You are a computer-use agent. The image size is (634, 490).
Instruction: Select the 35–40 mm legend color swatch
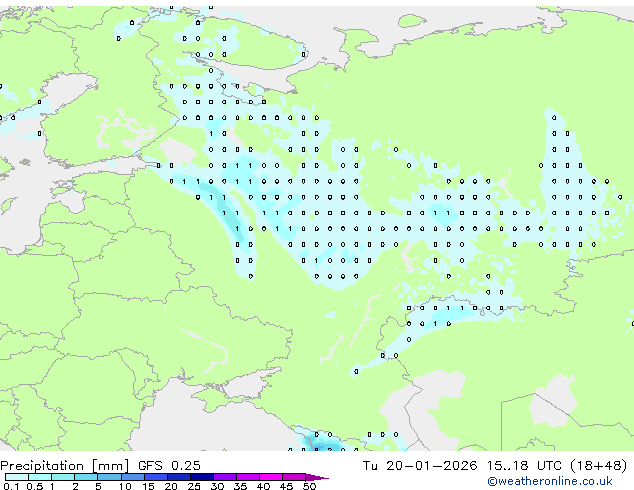pos(247,477)
